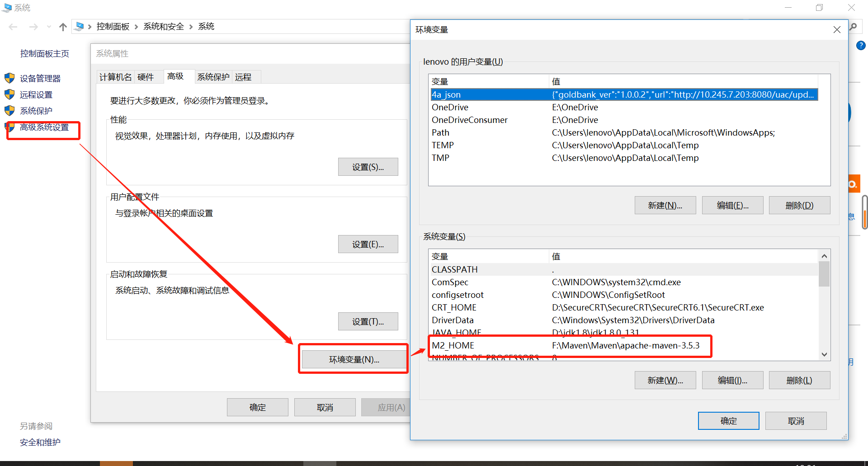This screenshot has width=868, height=466.
Task: Click the Back navigation arrow
Action: coord(13,27)
